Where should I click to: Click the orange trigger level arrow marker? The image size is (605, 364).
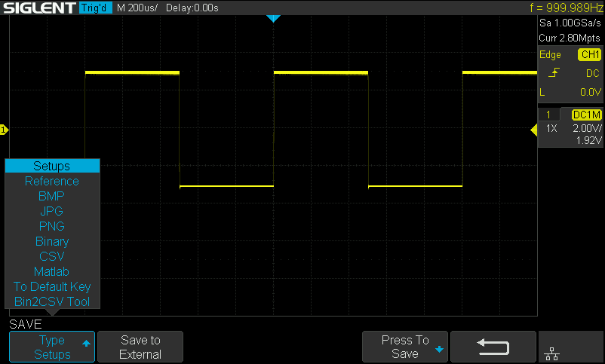click(x=533, y=130)
